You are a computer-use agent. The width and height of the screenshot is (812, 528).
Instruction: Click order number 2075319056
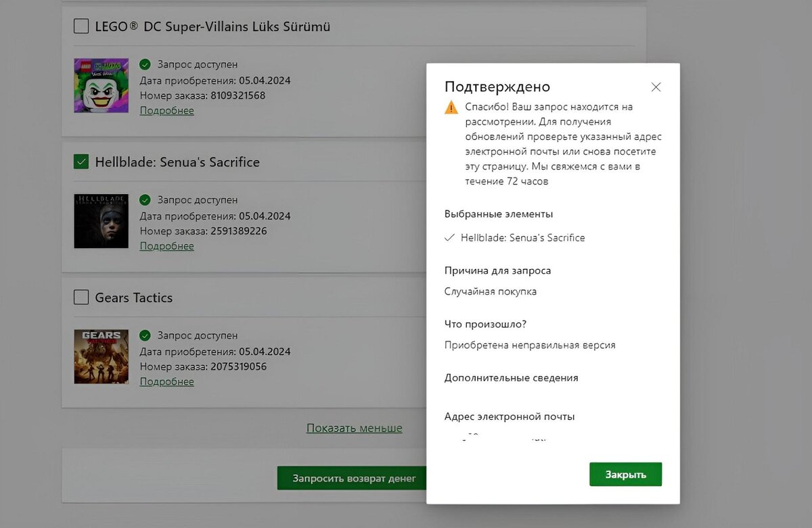coord(238,366)
